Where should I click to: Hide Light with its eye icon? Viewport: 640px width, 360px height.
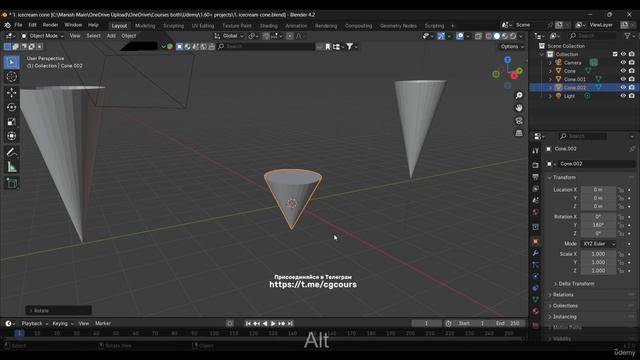[x=623, y=96]
